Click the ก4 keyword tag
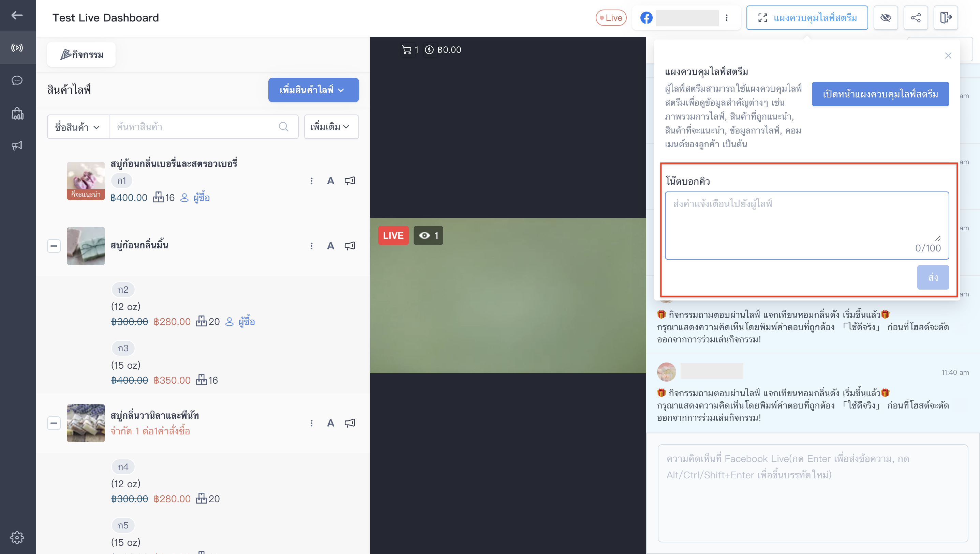This screenshot has width=980, height=554. (x=123, y=466)
